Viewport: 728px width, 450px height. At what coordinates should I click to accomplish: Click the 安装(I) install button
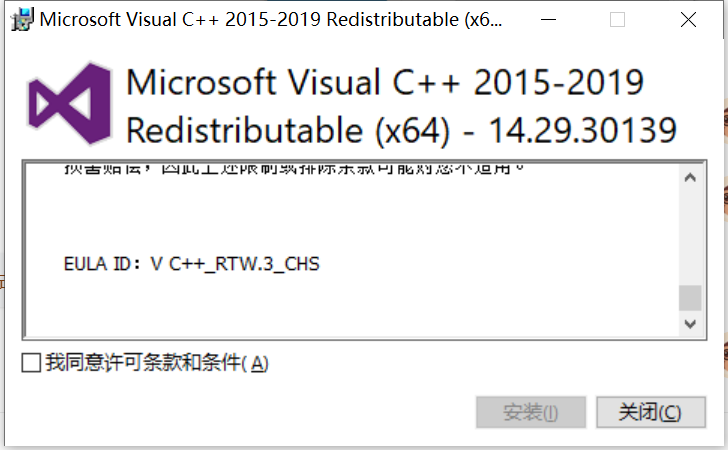(531, 412)
